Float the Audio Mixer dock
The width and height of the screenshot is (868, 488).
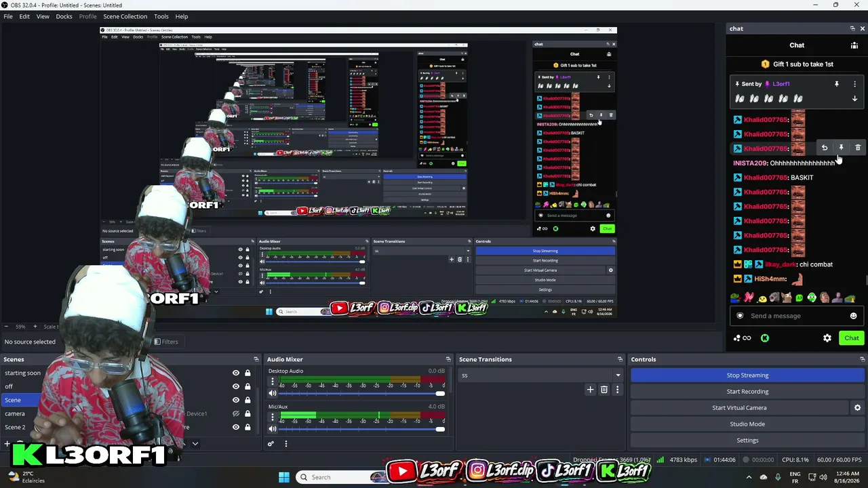tap(448, 359)
